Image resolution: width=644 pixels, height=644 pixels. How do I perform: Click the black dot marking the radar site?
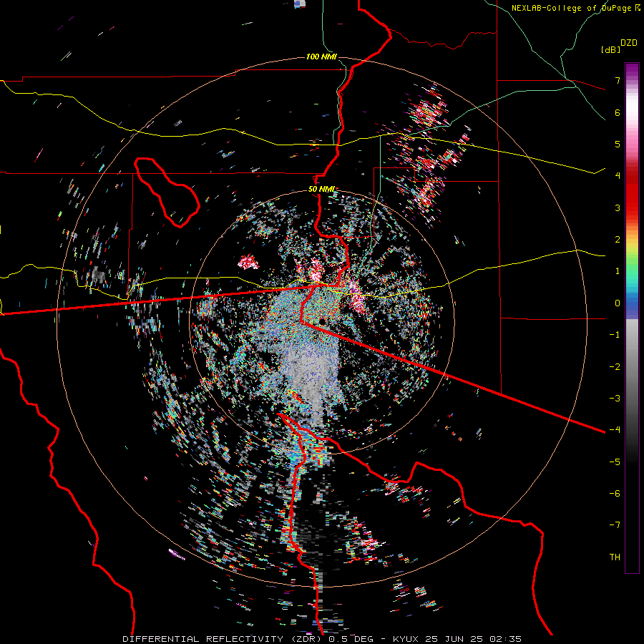coord(323,321)
